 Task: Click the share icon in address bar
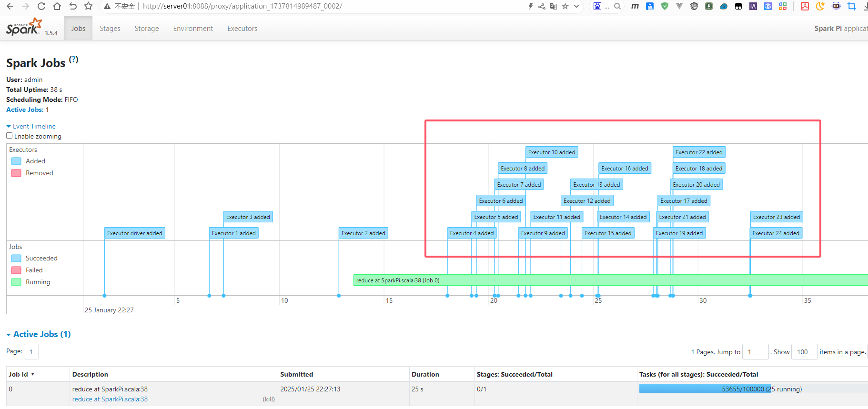pos(542,6)
